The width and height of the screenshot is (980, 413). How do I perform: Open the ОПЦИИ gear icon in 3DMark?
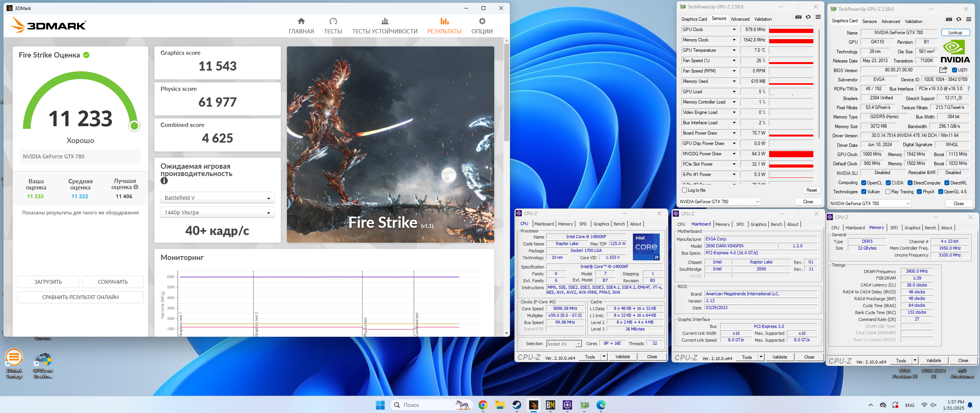[482, 21]
